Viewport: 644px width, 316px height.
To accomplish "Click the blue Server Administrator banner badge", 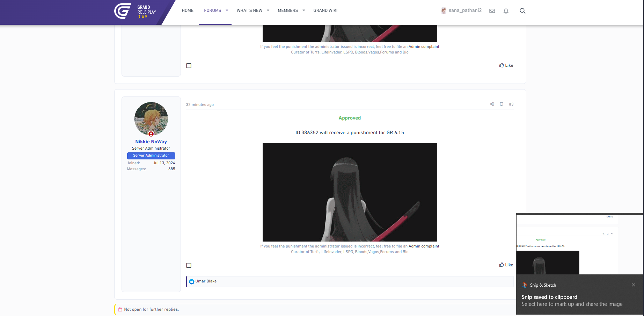I will [151, 156].
